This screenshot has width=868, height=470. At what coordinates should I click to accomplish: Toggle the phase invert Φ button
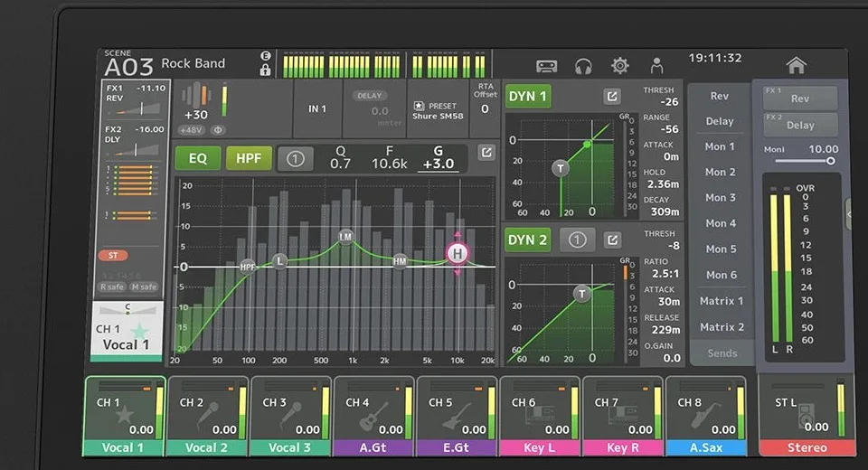pyautogui.click(x=218, y=130)
